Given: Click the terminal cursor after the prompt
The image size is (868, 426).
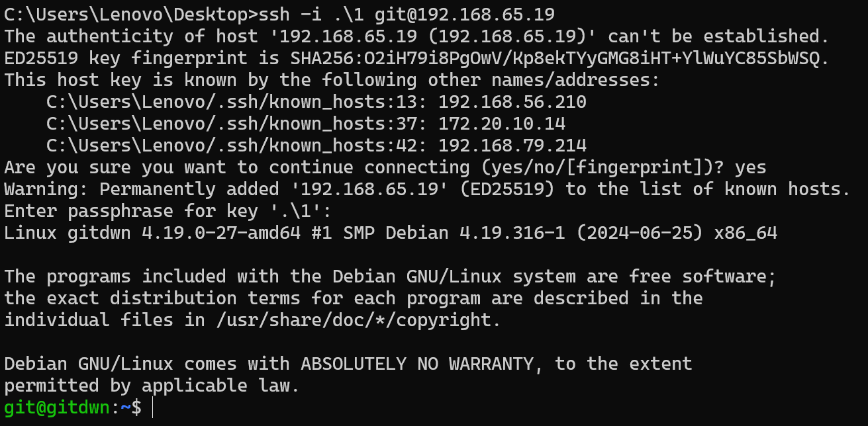Looking at the screenshot, I should (152, 407).
